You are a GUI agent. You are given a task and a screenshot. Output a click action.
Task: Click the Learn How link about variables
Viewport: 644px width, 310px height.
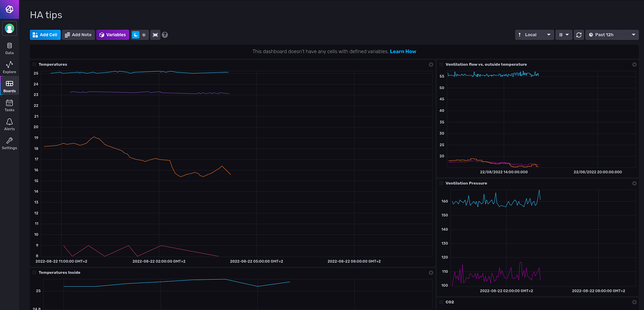[x=403, y=51]
